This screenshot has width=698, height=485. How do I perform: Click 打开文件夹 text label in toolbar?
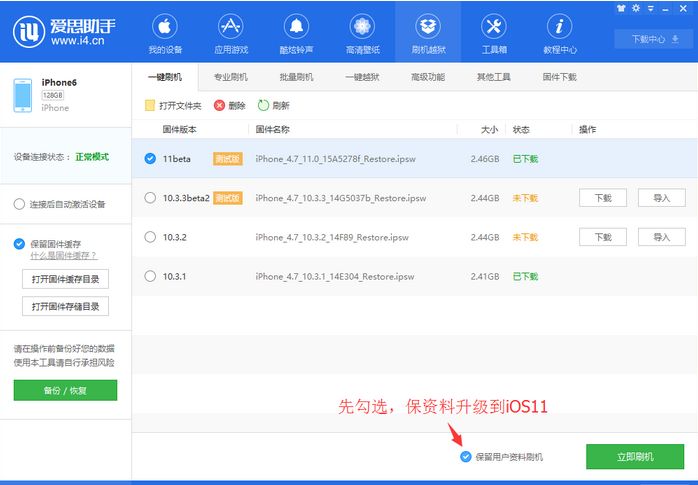click(x=180, y=105)
